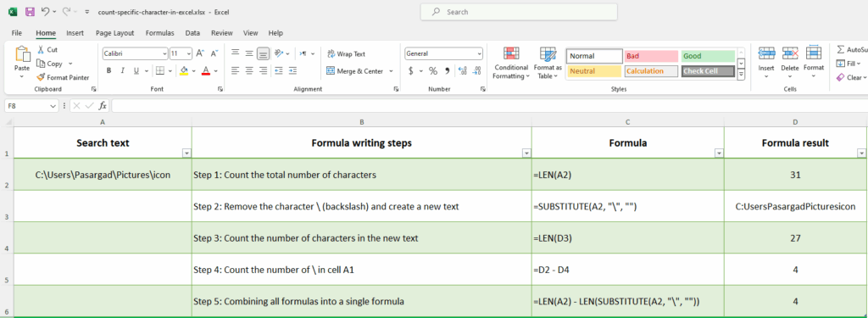This screenshot has height=318, width=868.
Task: Open the font size dropdown
Action: tap(189, 54)
